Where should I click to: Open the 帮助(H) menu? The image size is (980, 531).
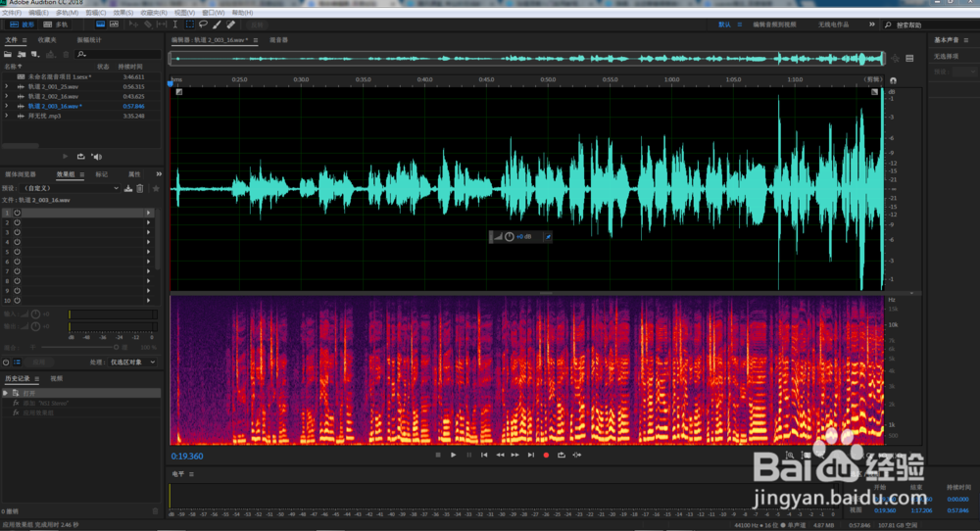[x=242, y=13]
